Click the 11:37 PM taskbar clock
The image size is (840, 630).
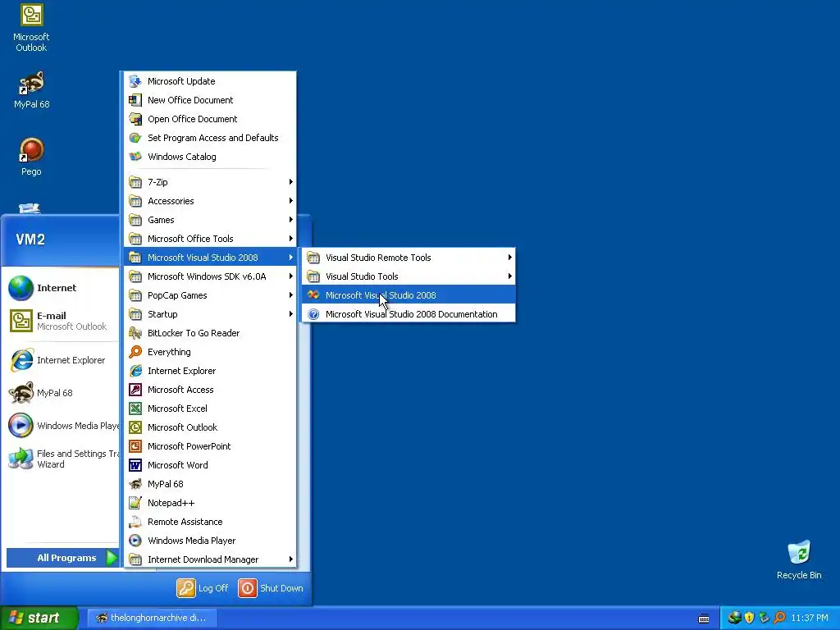pyautogui.click(x=810, y=618)
